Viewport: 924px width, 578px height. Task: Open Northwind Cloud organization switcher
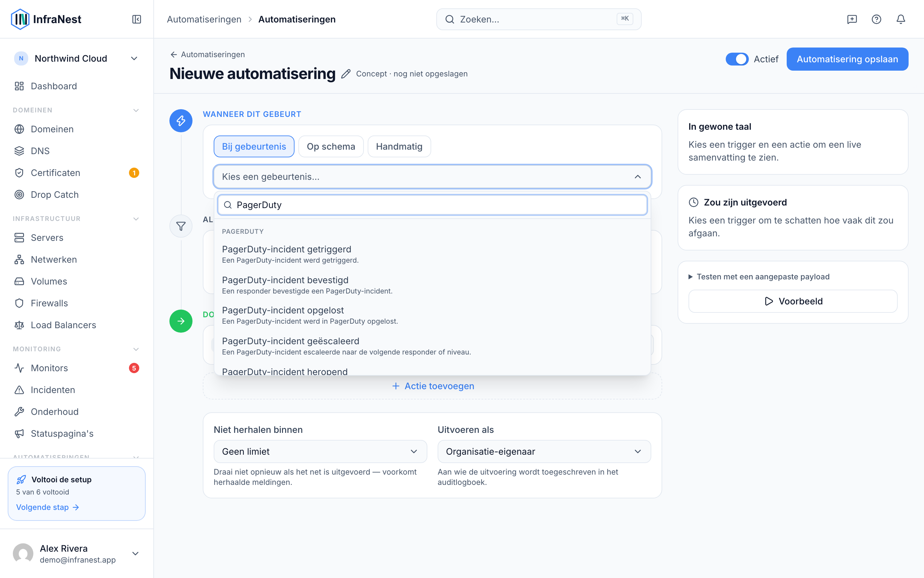tap(76, 58)
